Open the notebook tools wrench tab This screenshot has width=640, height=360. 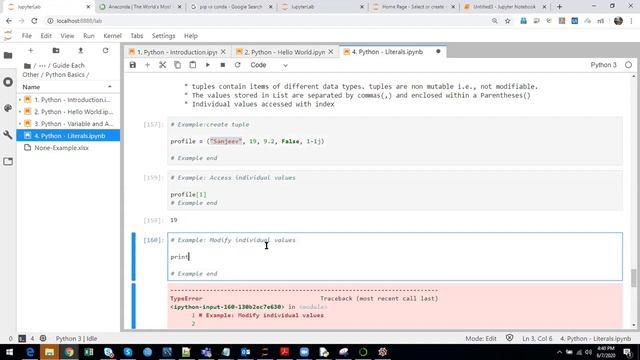[x=8, y=135]
